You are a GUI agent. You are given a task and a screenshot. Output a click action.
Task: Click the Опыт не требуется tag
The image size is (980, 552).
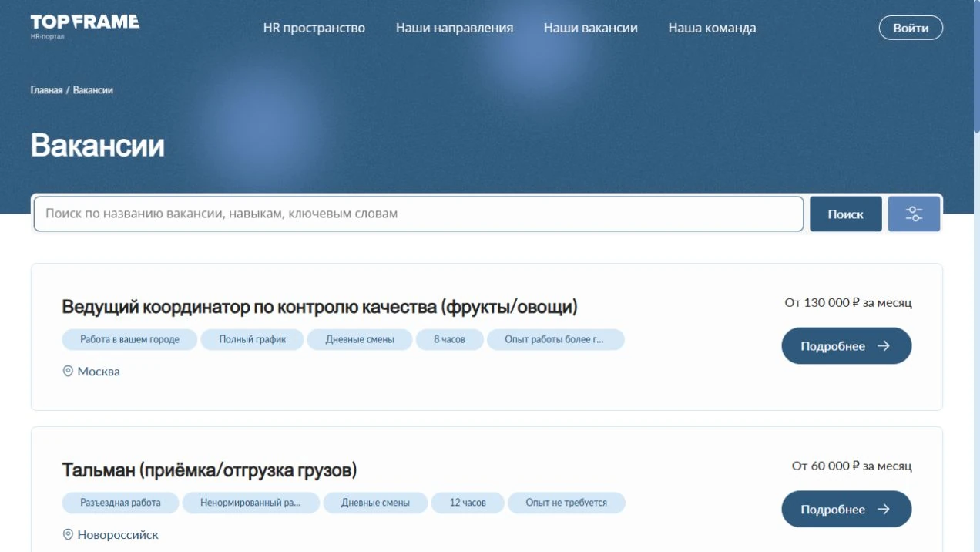(x=566, y=503)
